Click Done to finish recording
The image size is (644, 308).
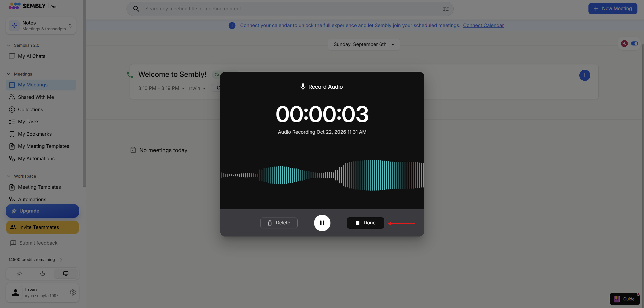point(365,223)
